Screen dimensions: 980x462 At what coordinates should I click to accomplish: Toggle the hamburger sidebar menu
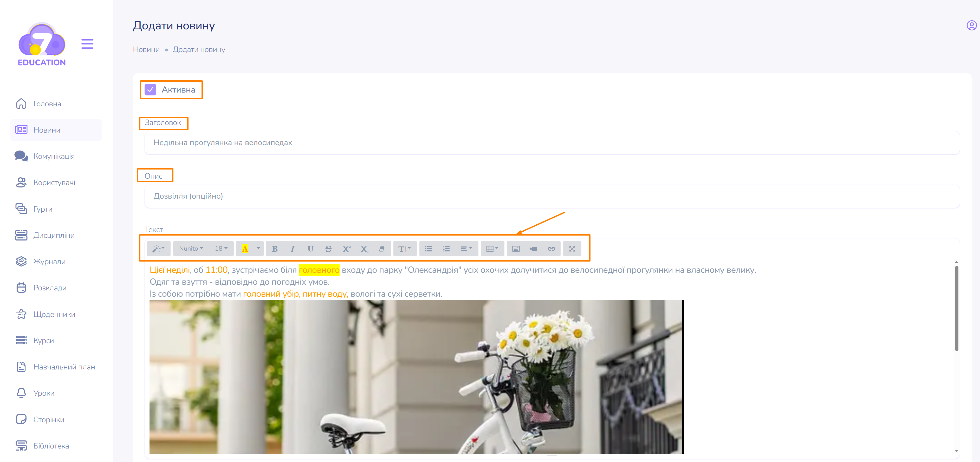[x=88, y=44]
